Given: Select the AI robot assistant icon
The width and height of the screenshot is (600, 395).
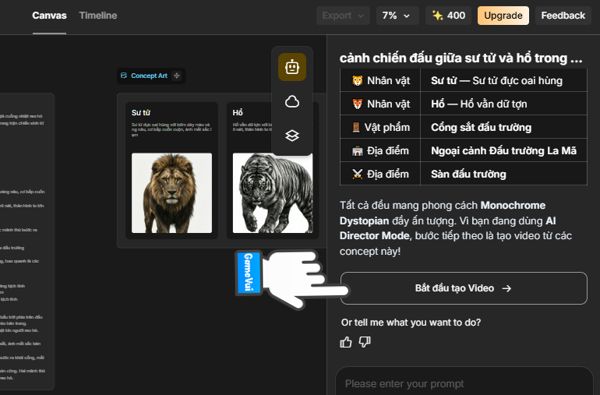Looking at the screenshot, I should [292, 67].
